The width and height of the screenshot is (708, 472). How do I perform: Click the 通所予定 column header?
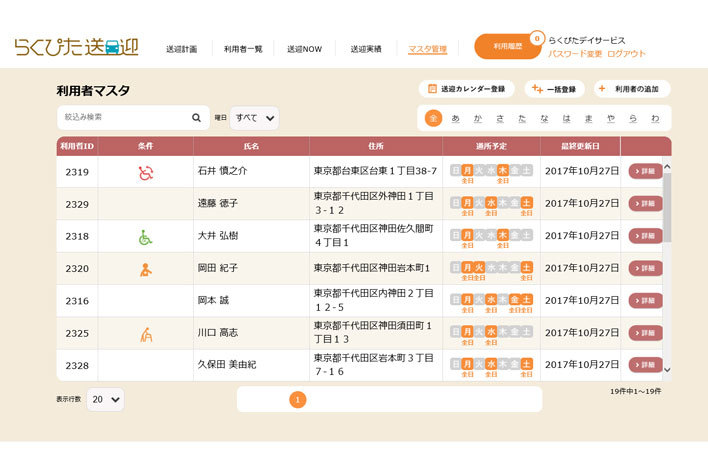(x=491, y=146)
